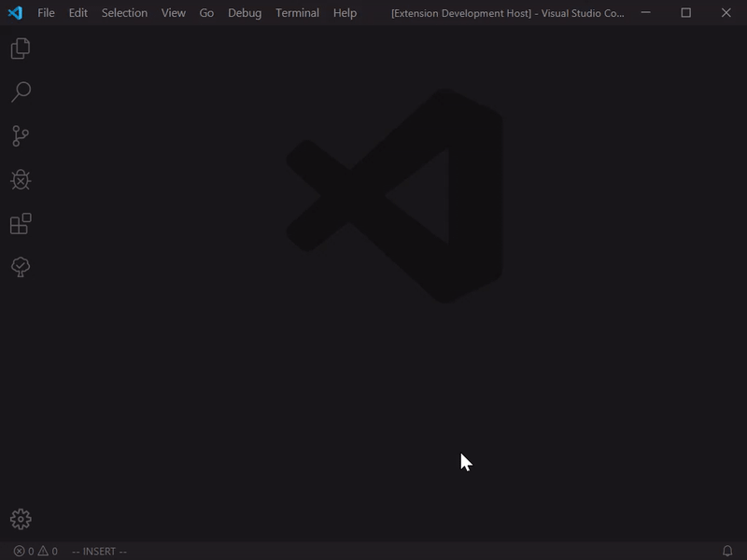Open the Go menu

click(204, 13)
